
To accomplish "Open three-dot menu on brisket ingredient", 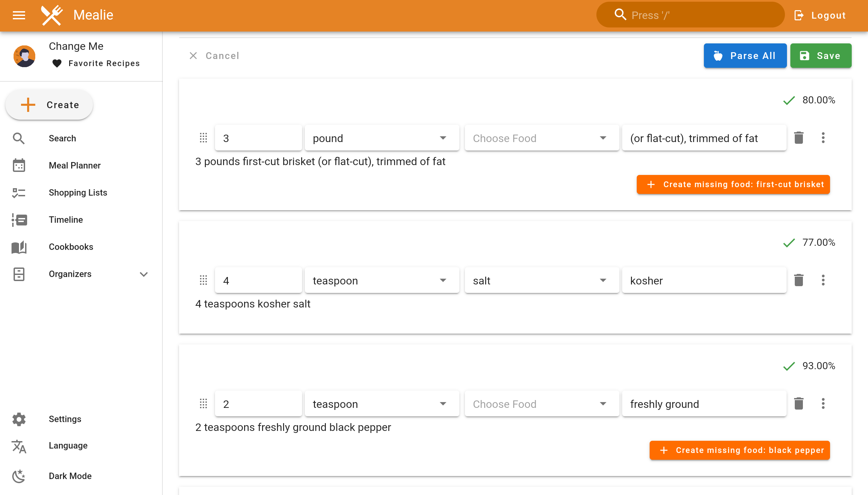I will click(823, 138).
